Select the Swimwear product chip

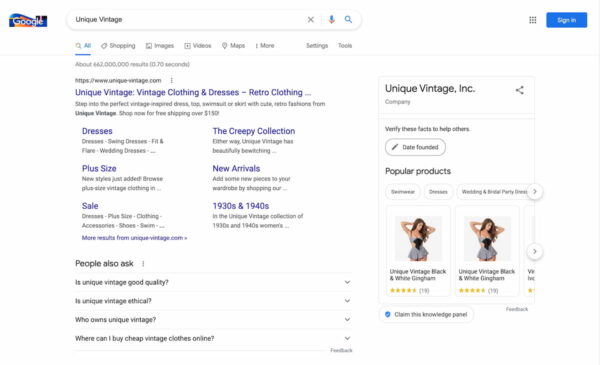[x=403, y=192]
